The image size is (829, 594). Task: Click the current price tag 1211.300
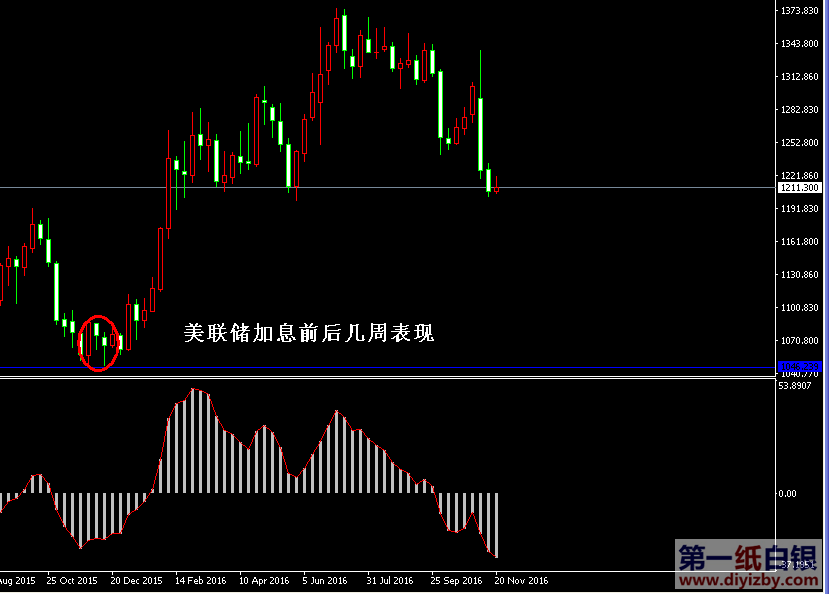pos(799,188)
